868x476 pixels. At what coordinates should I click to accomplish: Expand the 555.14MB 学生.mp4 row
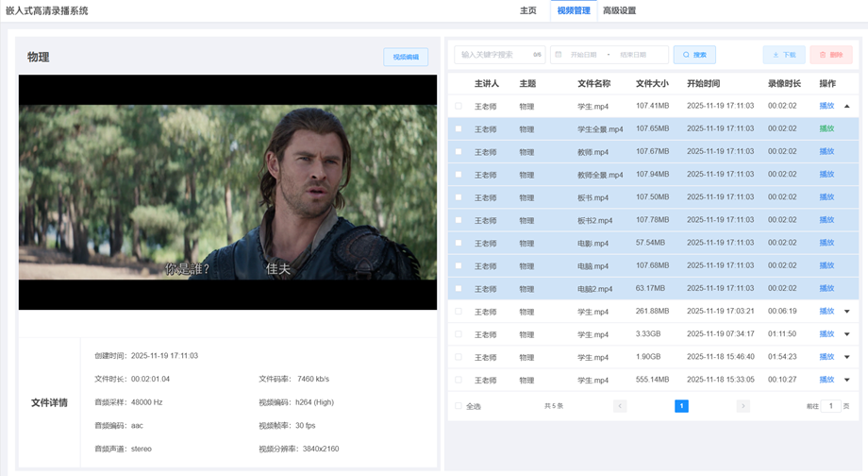[847, 380]
